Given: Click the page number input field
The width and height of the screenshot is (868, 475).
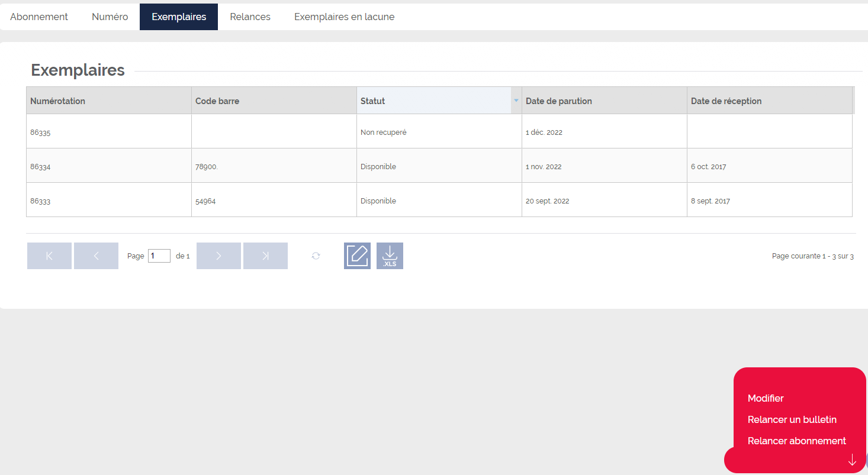Looking at the screenshot, I should point(159,256).
